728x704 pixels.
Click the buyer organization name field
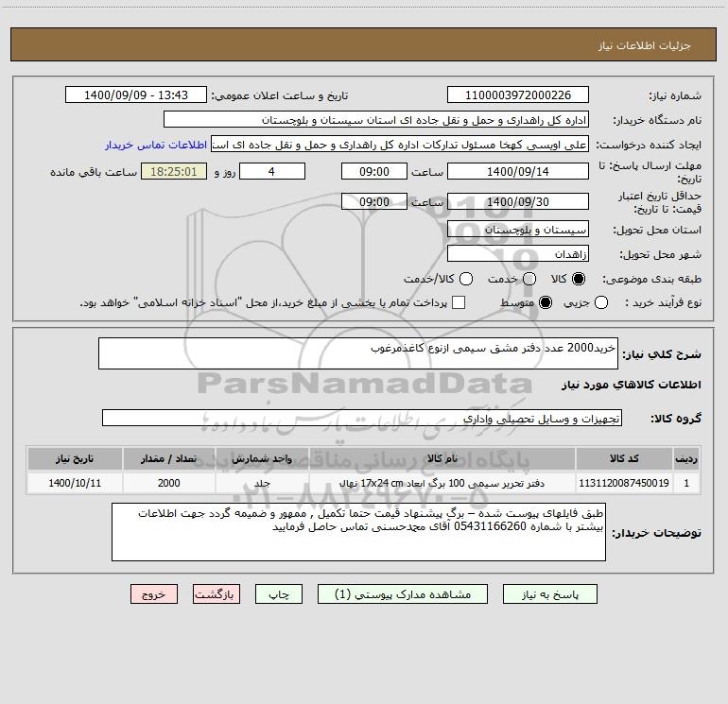[x=376, y=119]
